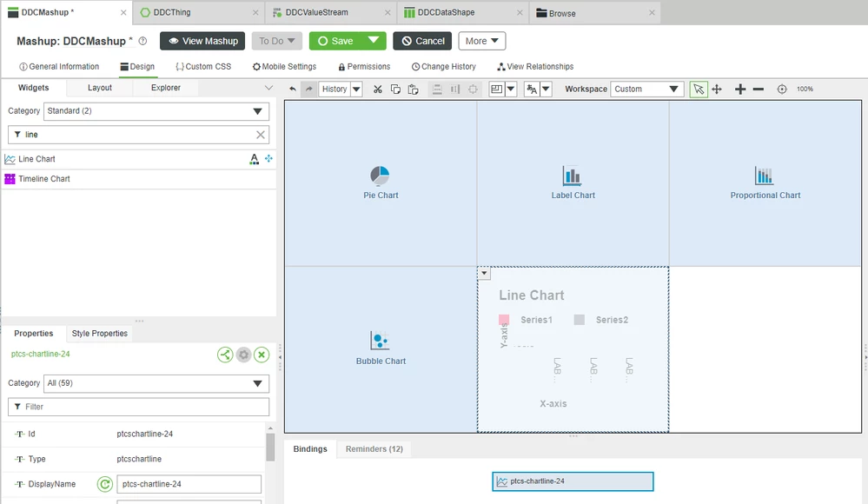Clear the line filter with the X icon
The height and width of the screenshot is (504, 868).
click(x=260, y=135)
